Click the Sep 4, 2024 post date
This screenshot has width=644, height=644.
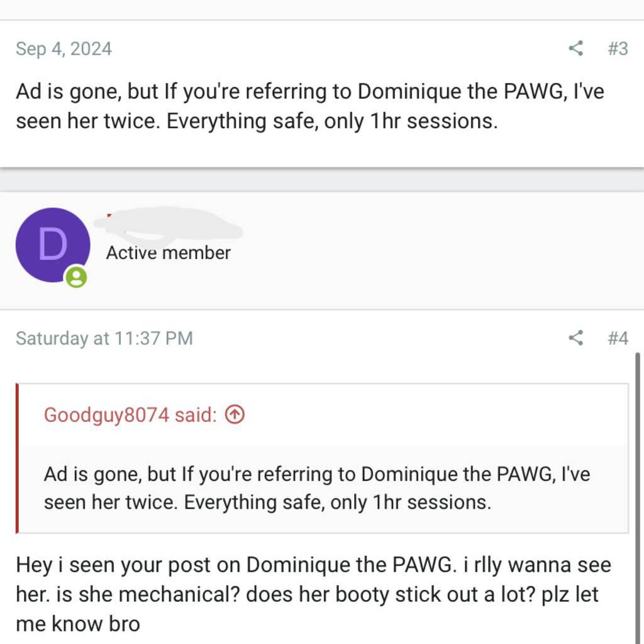tap(64, 48)
